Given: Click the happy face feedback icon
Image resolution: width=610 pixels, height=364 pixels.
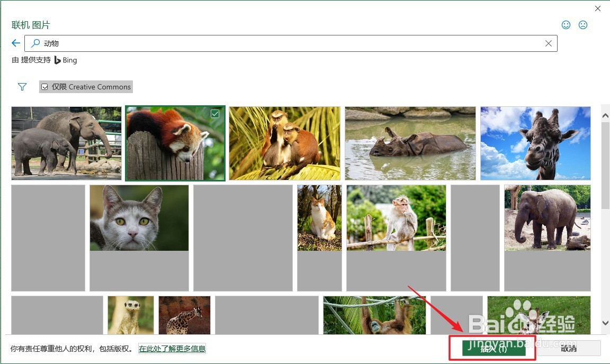Looking at the screenshot, I should pos(566,25).
